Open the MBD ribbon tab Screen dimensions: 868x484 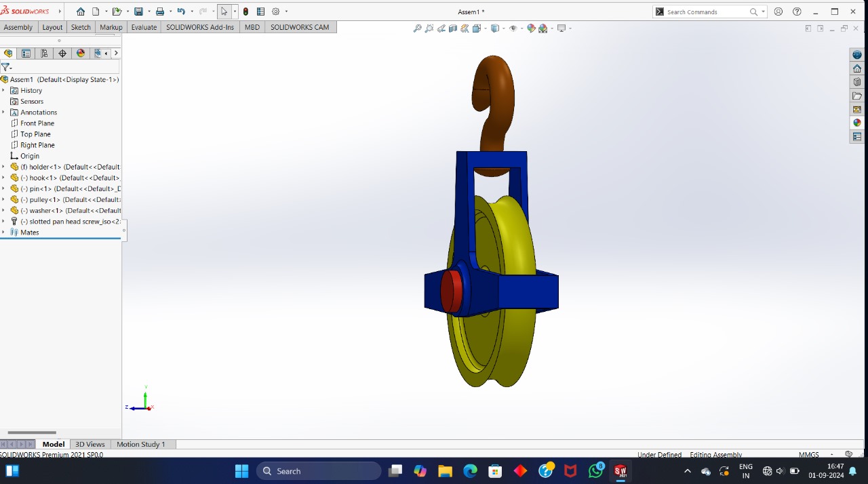[252, 27]
